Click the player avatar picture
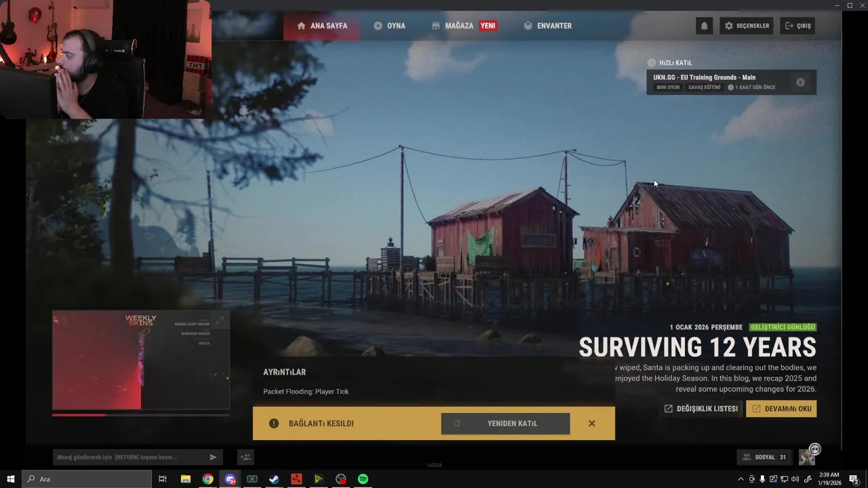Screen dimensions: 868x488 [x=807, y=457]
